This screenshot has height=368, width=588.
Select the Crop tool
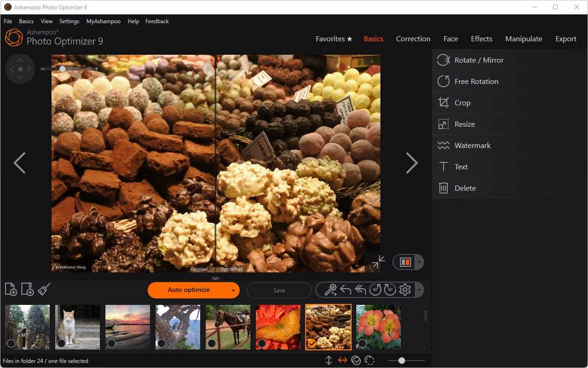462,103
